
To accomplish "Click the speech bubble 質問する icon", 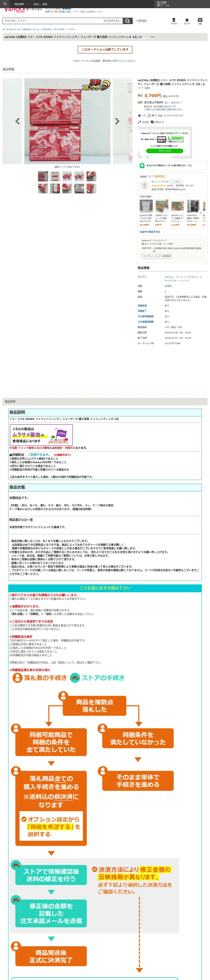I will 152,122.
